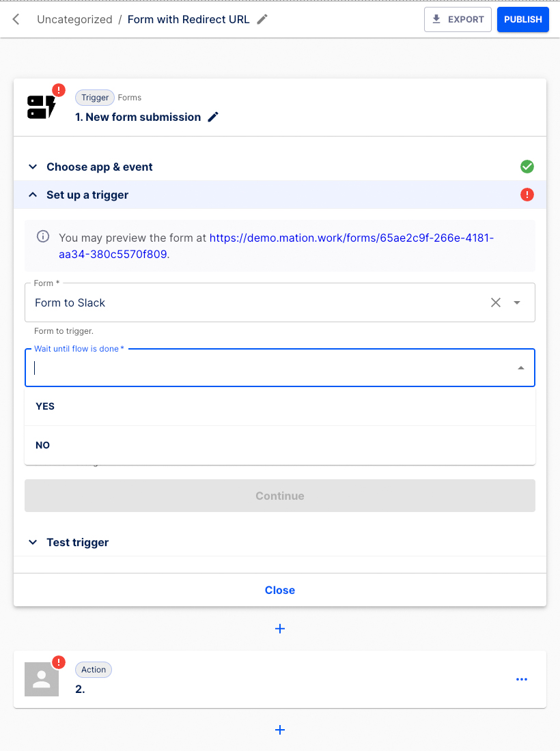The height and width of the screenshot is (751, 560).
Task: Clear the Form to Slack selection with the X
Action: (496, 302)
